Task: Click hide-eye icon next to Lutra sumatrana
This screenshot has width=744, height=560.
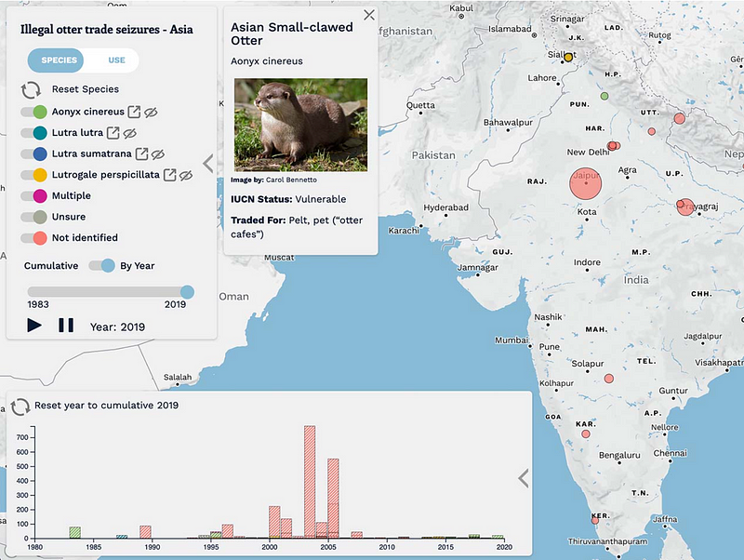Action: click(x=158, y=154)
